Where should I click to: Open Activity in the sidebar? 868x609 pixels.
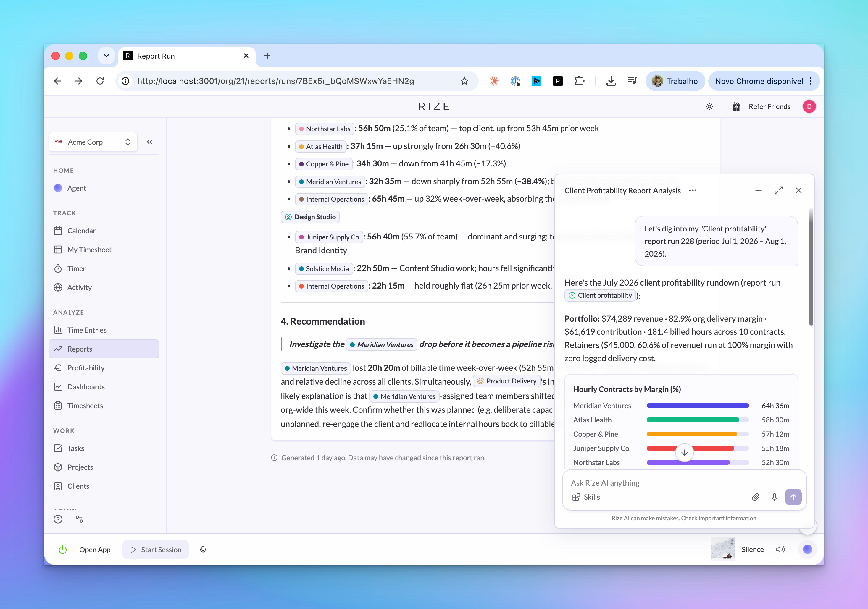(104, 287)
